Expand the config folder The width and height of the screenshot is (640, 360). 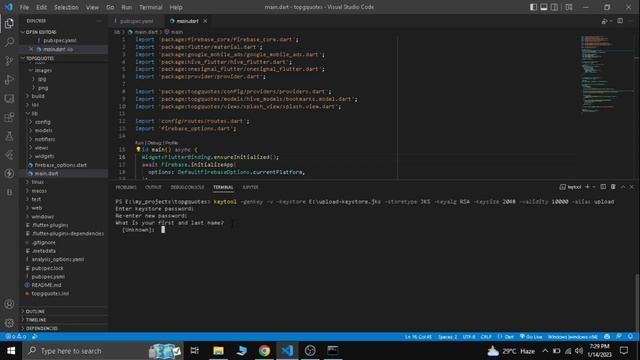coord(42,122)
